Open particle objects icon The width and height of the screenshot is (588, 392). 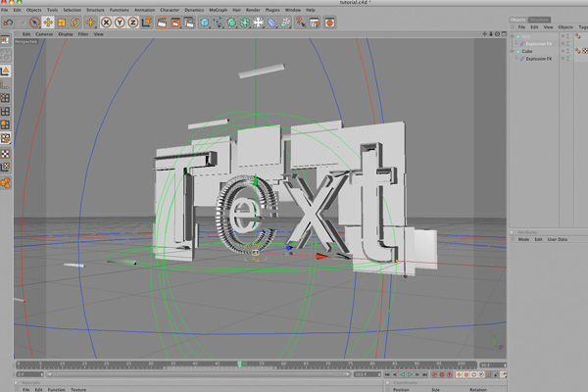click(x=285, y=23)
